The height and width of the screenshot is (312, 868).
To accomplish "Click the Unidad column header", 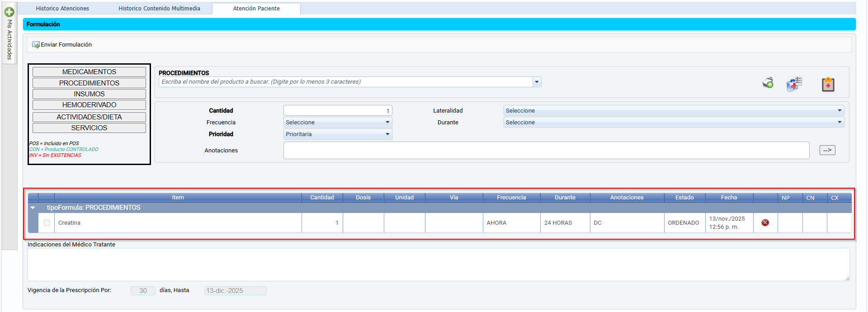I will (404, 198).
